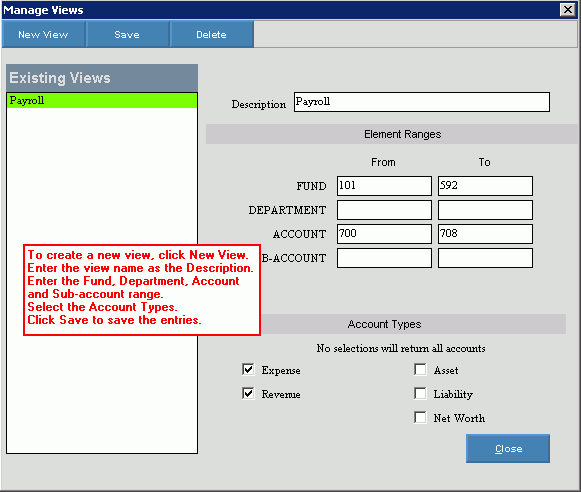The image size is (581, 492).
Task: Click the ACCOUNT From field showing 700
Action: click(384, 234)
